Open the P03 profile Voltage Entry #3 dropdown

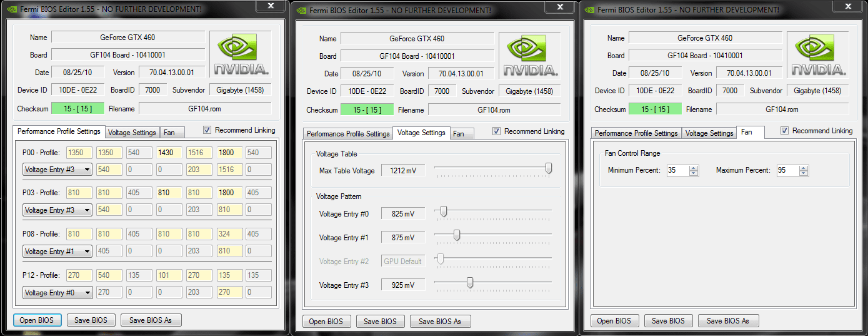click(x=57, y=210)
